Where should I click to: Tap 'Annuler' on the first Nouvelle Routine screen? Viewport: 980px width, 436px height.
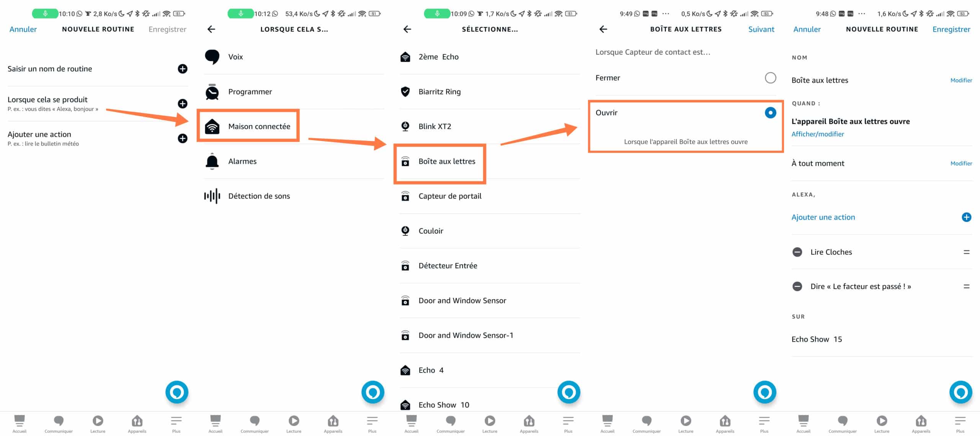[23, 29]
